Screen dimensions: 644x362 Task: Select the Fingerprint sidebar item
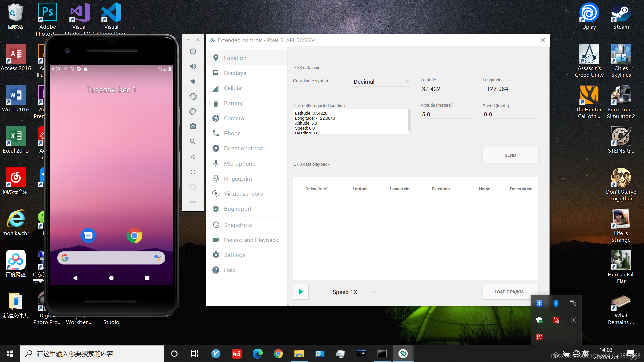tap(238, 179)
